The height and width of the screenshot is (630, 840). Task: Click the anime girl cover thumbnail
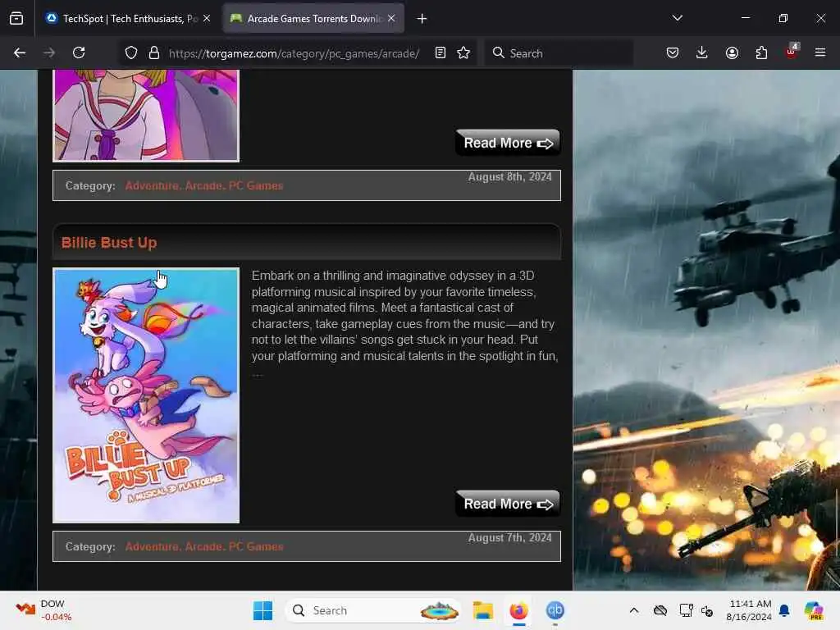click(x=146, y=115)
